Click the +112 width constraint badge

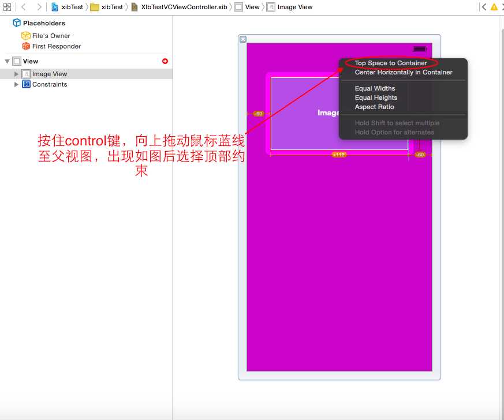pyautogui.click(x=339, y=155)
